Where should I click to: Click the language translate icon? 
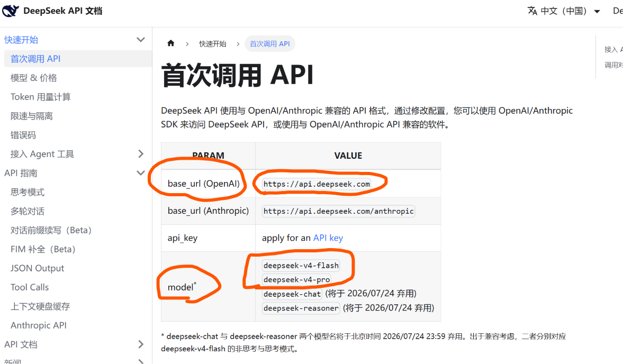(532, 11)
